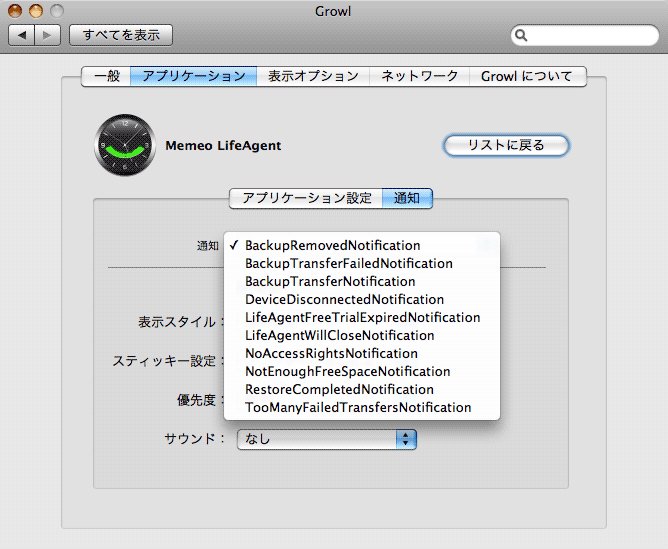Switch to アプリケーション設定 sub-tab
The image size is (668, 549).
click(306, 198)
